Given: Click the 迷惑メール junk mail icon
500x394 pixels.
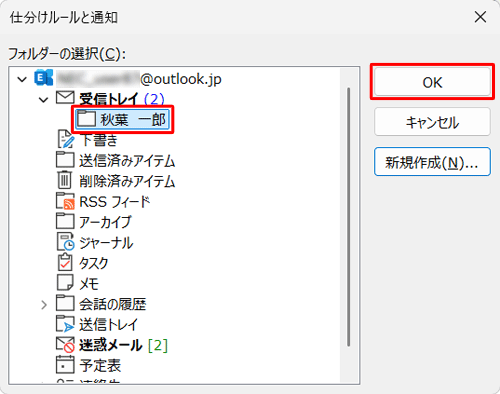Looking at the screenshot, I should click(x=65, y=344).
